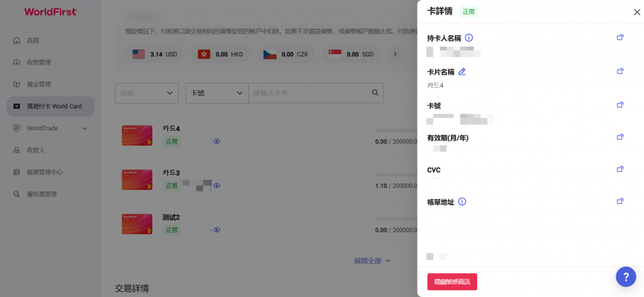Click info icon beside 持卡人名稱

pos(469,38)
